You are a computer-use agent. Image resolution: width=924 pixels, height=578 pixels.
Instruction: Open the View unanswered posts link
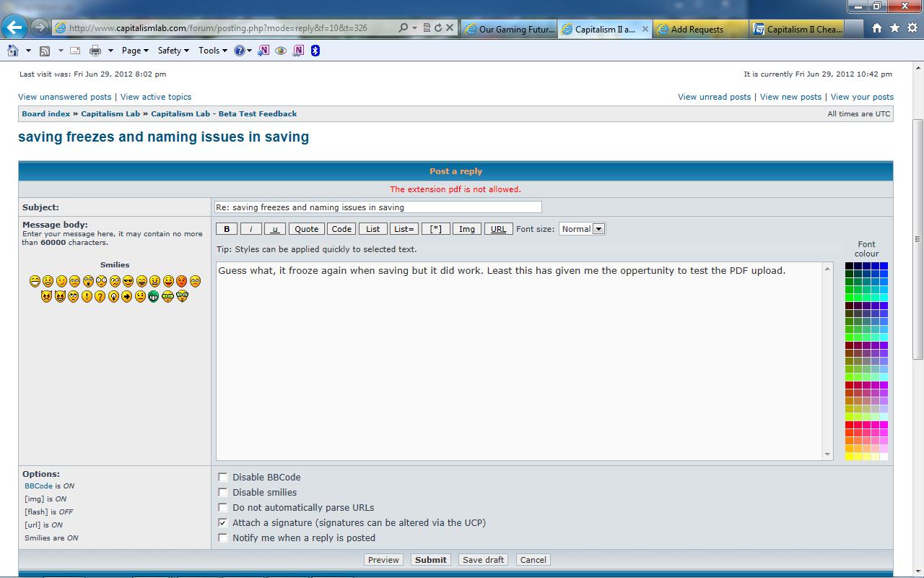[x=65, y=97]
